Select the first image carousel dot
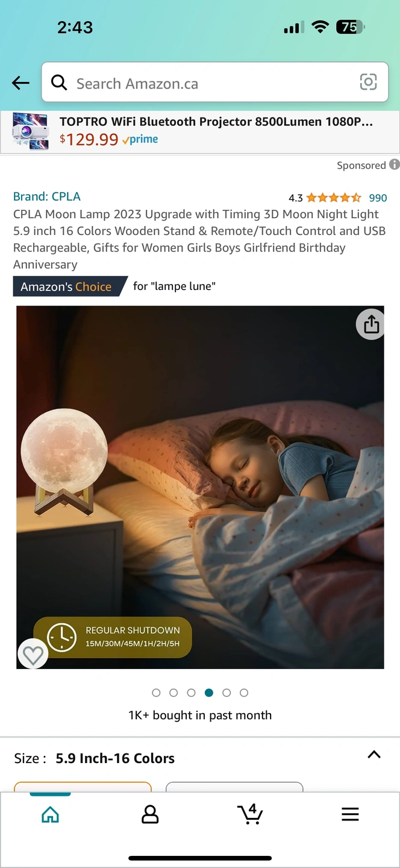This screenshot has width=400, height=868. pyautogui.click(x=156, y=693)
